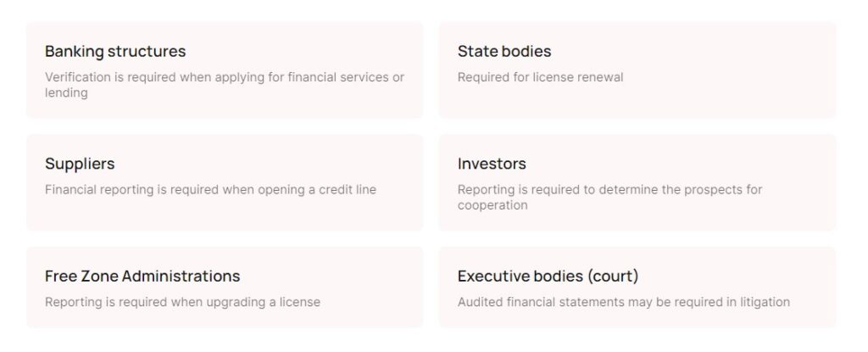Click the Free Zone Administrations heading

click(142, 277)
